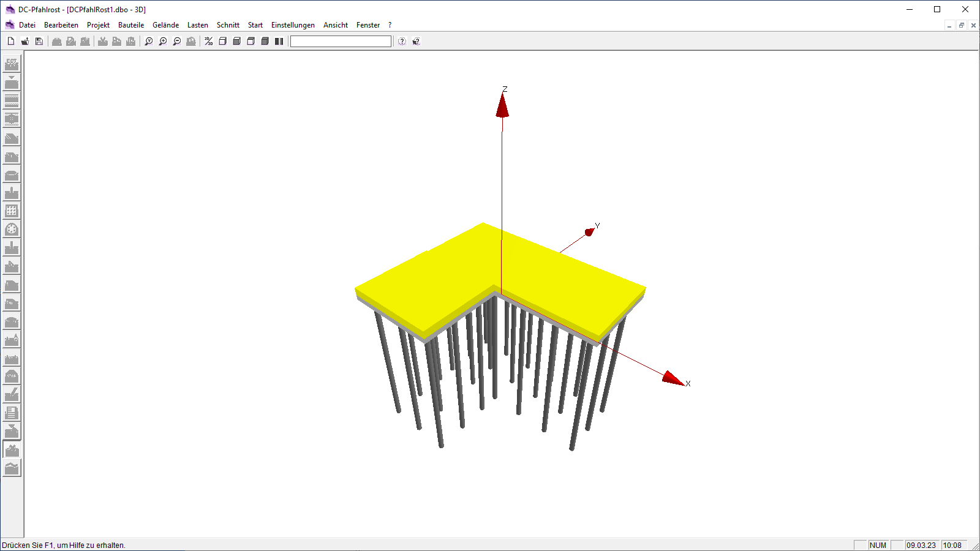Save project with the floppy disk icon
980x551 pixels.
coord(39,42)
